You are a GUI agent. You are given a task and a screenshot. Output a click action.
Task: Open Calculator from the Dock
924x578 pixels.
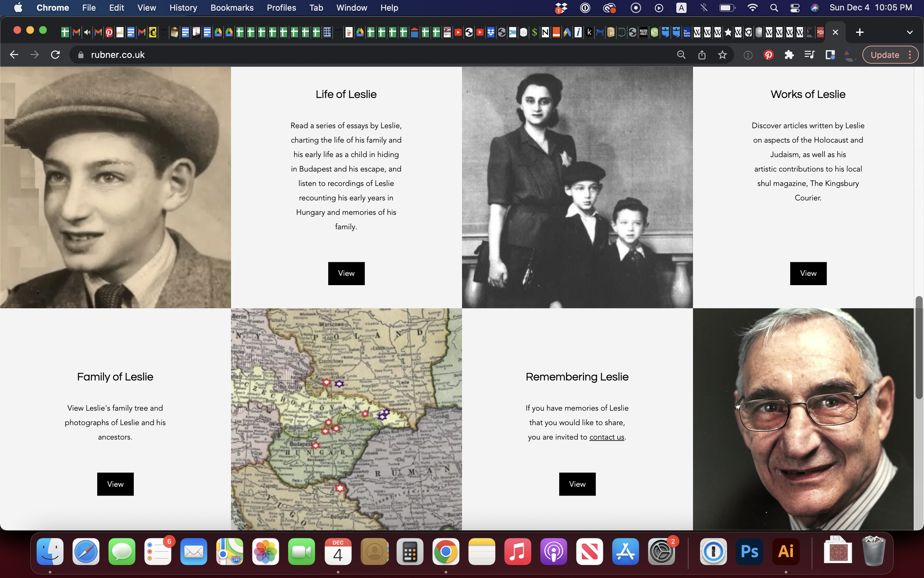[410, 551]
